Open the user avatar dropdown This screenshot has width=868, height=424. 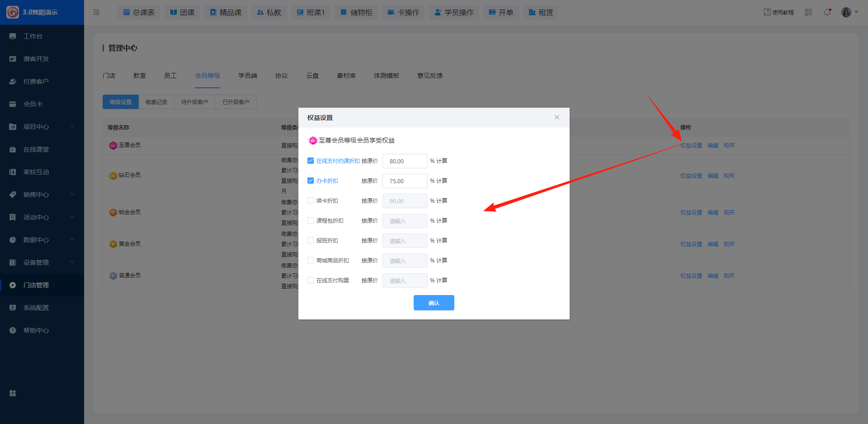849,12
